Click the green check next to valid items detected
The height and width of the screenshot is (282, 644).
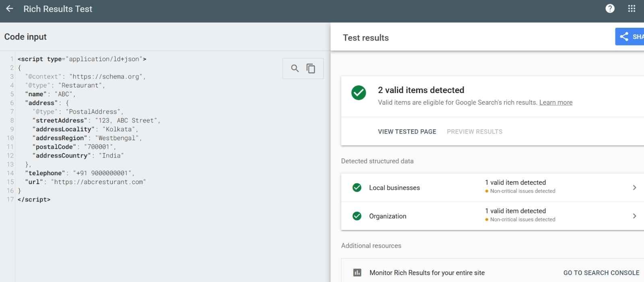click(x=359, y=93)
